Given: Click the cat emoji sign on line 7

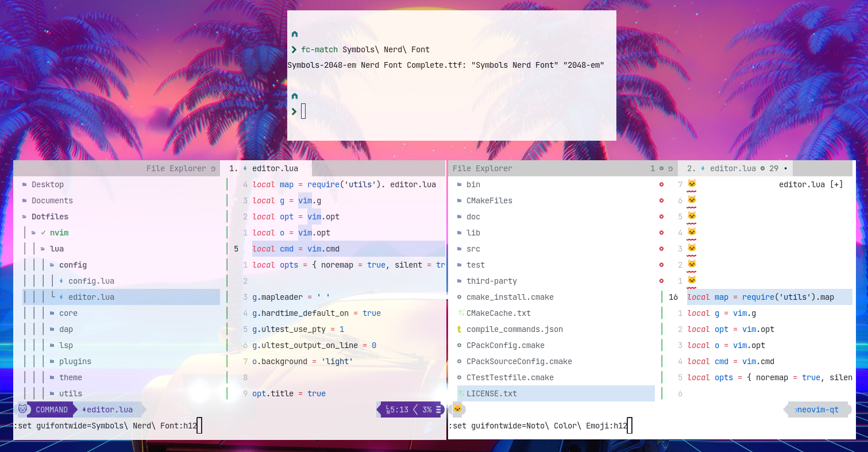Looking at the screenshot, I should (x=691, y=184).
